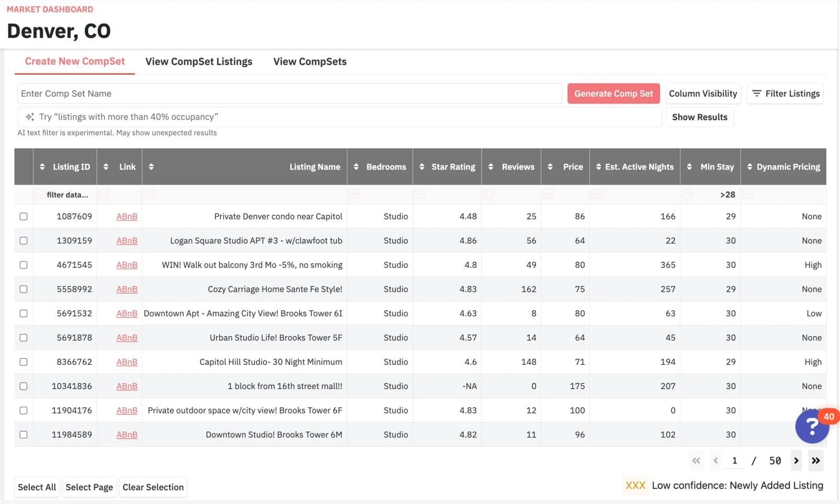Check the box for listing 1087609

24,216
